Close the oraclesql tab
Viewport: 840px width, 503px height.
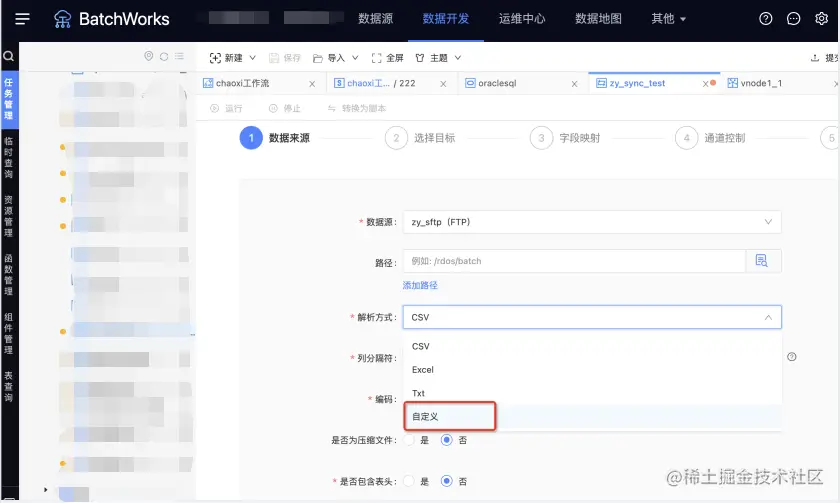coord(574,84)
